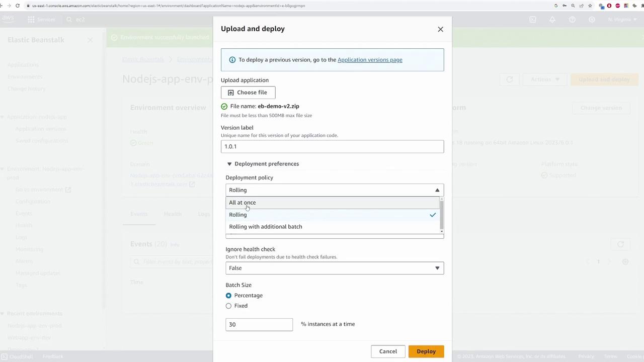Collapse the Deployment preferences section
This screenshot has height=362, width=644.
coord(229,164)
